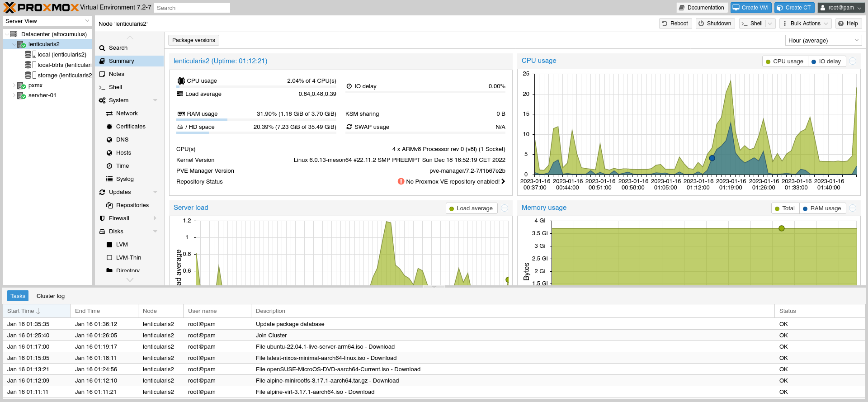Open the Notes menu item

129,74
